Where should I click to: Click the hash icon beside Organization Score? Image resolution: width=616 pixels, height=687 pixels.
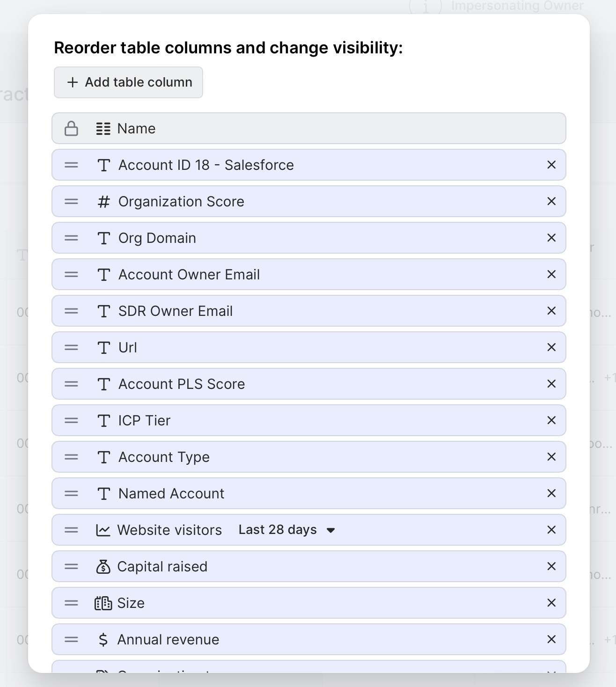103,202
